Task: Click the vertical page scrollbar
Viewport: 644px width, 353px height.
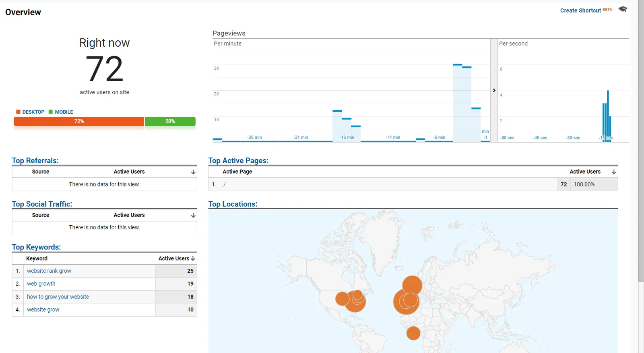Action: pyautogui.click(x=641, y=141)
